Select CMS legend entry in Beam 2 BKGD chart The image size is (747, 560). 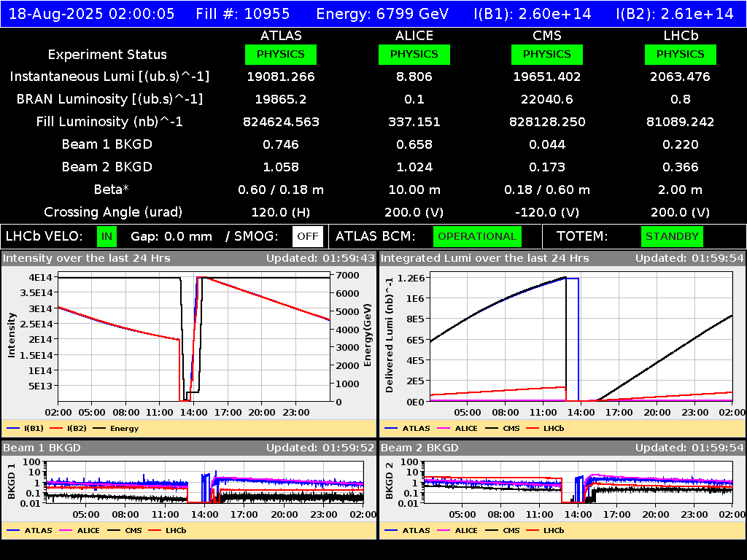(503, 530)
